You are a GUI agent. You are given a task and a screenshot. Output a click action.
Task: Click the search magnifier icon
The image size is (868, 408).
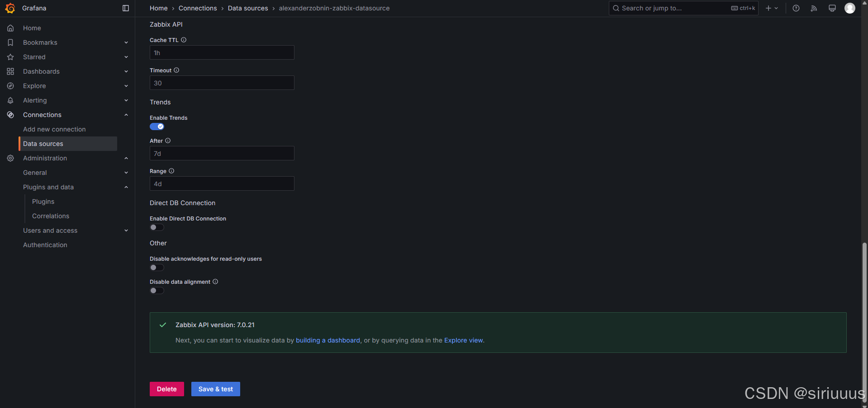tap(616, 8)
